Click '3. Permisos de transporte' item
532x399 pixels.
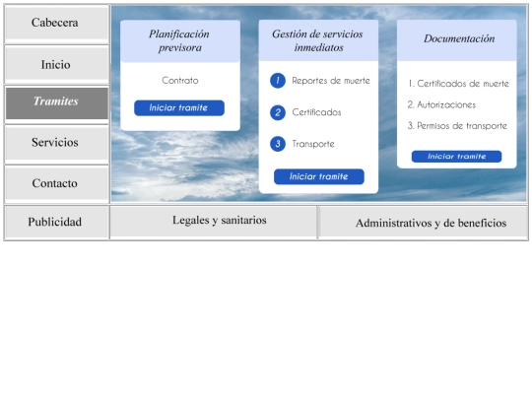point(457,126)
